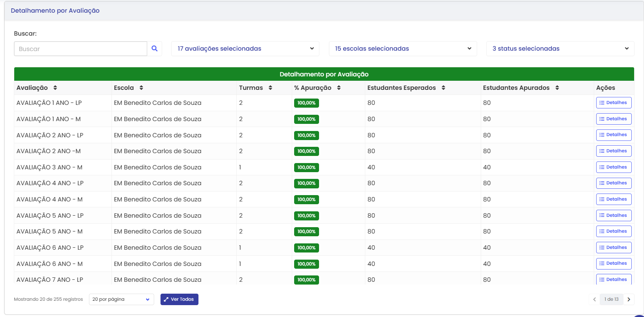This screenshot has height=317, width=644.
Task: Open the 17 avaliações selecionadas dropdown
Action: point(245,49)
